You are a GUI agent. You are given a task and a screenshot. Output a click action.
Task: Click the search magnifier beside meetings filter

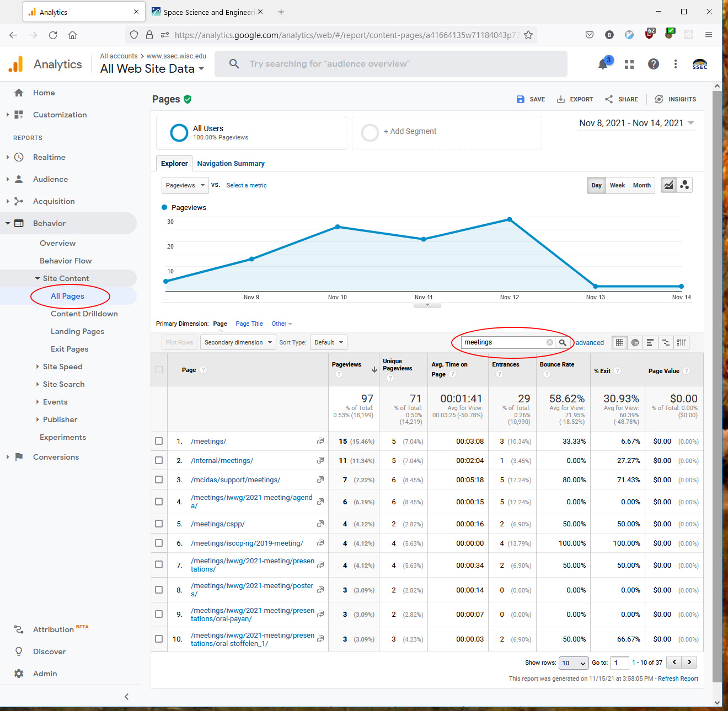(563, 343)
